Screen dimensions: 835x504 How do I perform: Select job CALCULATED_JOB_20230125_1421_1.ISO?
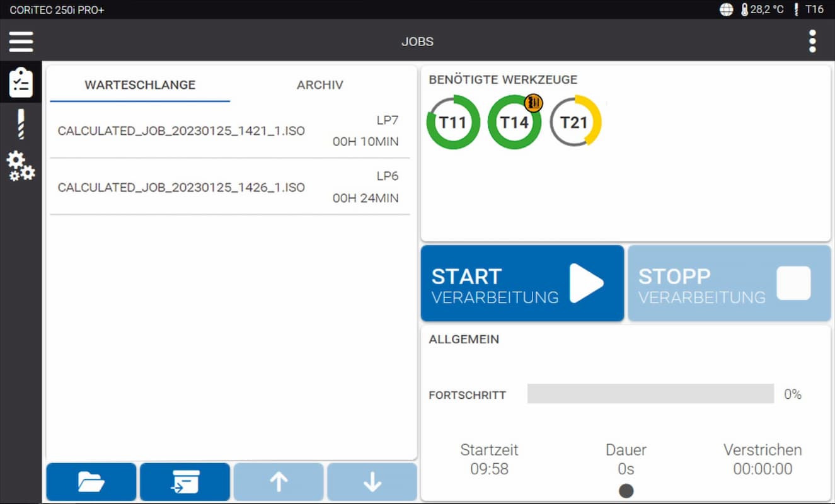pos(230,130)
